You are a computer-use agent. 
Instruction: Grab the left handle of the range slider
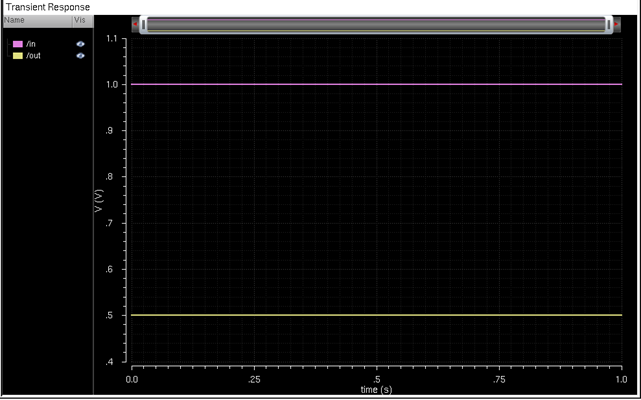(143, 25)
